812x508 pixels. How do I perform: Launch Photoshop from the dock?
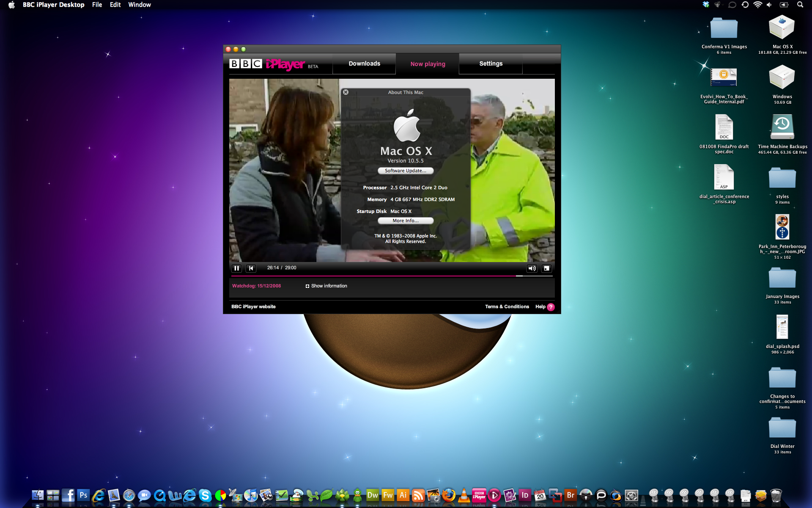pyautogui.click(x=83, y=495)
